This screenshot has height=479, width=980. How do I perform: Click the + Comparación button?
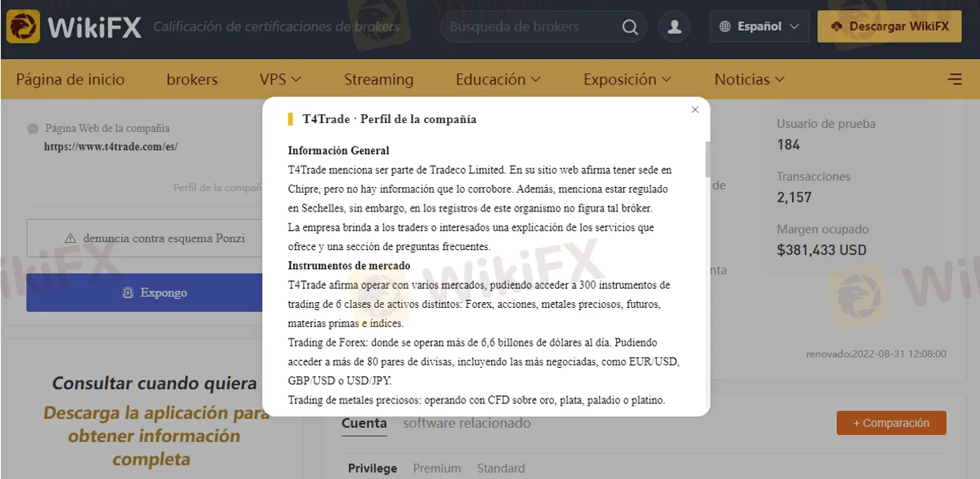(x=892, y=423)
